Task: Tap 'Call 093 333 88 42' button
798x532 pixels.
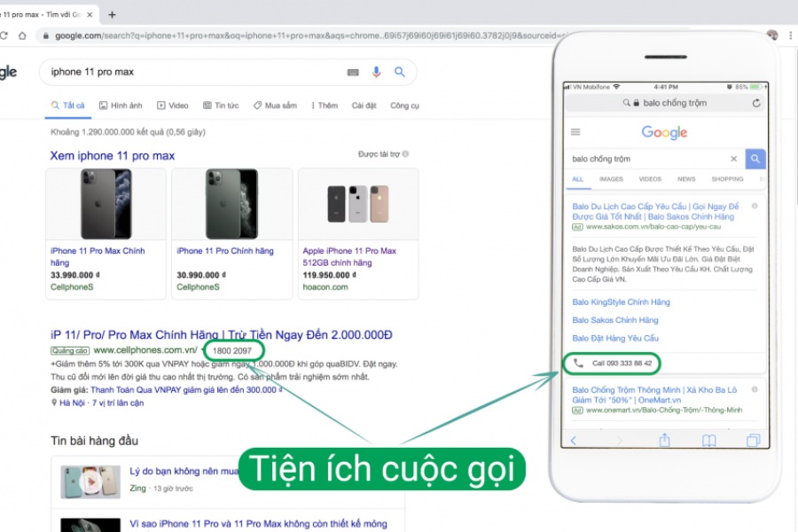Action: point(613,364)
